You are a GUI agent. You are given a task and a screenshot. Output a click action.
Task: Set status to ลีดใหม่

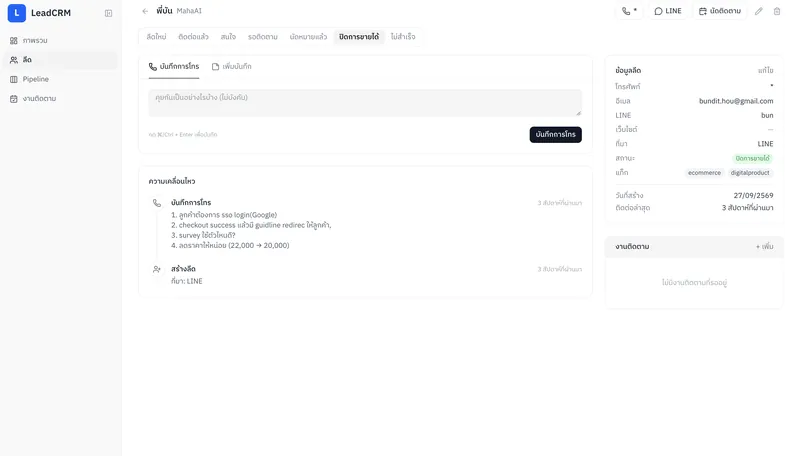[x=156, y=37]
